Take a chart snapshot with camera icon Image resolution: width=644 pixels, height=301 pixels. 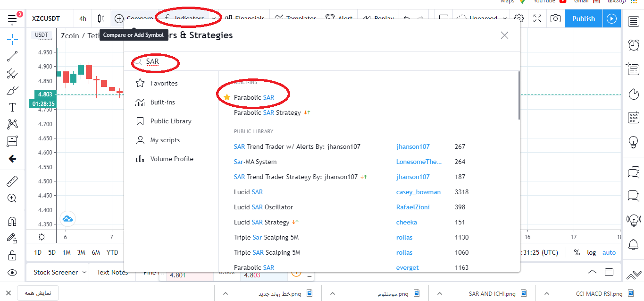(x=556, y=19)
